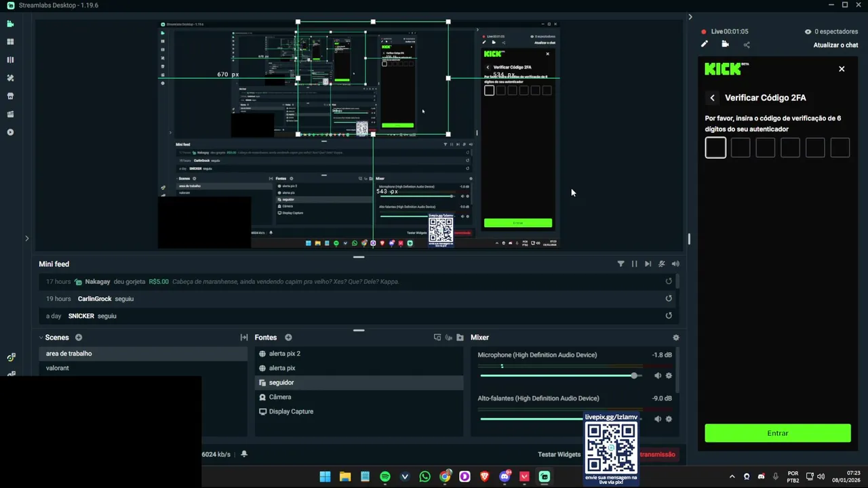Add a source folder in Fontes header
The width and height of the screenshot is (868, 488).
point(460,338)
